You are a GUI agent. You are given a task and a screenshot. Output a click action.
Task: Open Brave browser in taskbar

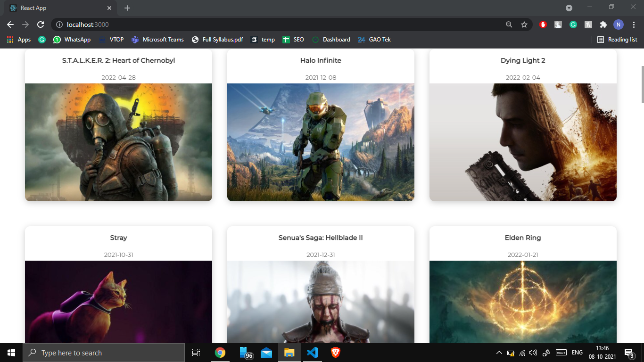[x=336, y=353]
